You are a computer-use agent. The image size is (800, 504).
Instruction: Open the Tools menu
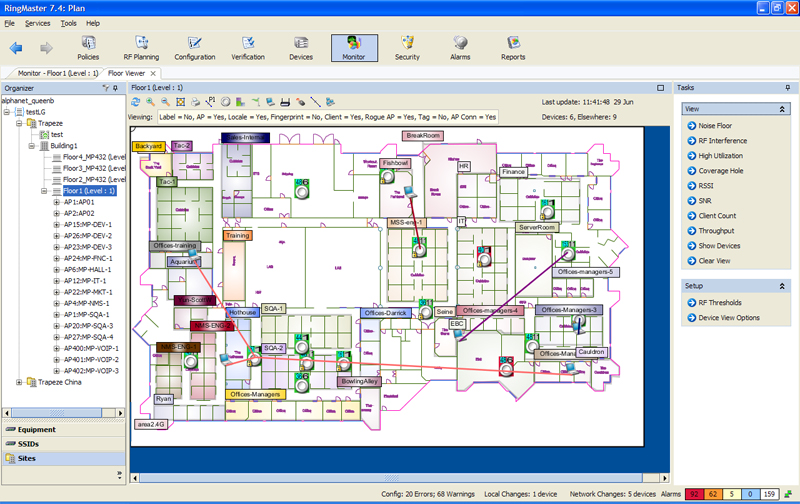68,23
